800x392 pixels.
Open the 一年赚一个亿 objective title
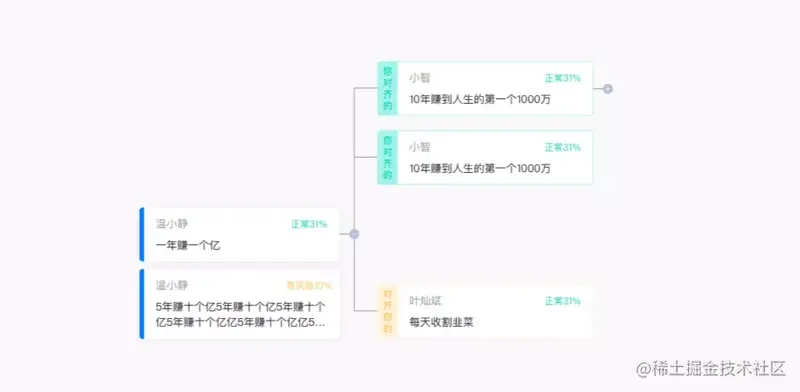click(x=188, y=246)
